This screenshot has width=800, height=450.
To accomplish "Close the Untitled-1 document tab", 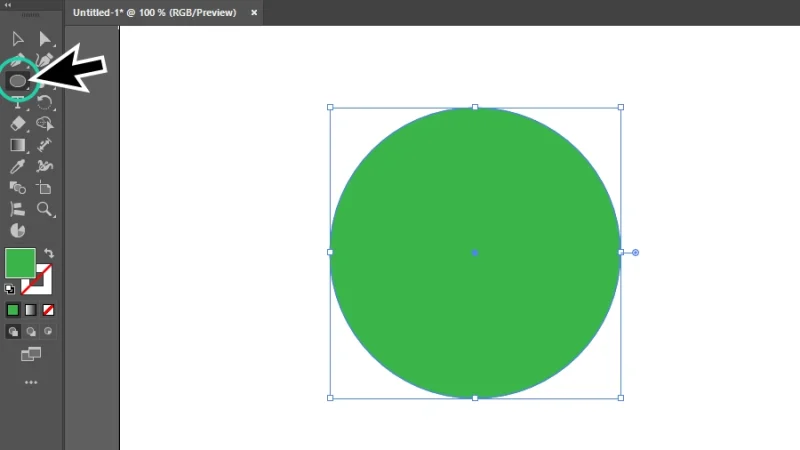I will click(x=254, y=13).
